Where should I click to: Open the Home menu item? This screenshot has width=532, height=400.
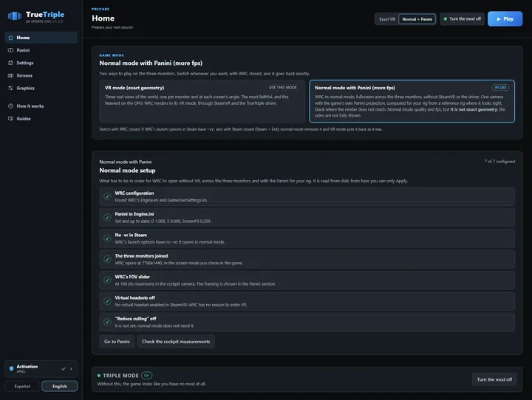pos(41,38)
